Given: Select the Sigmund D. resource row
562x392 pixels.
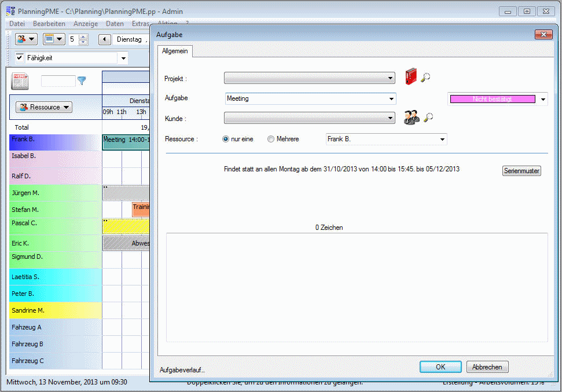Looking at the screenshot, I should (x=56, y=260).
